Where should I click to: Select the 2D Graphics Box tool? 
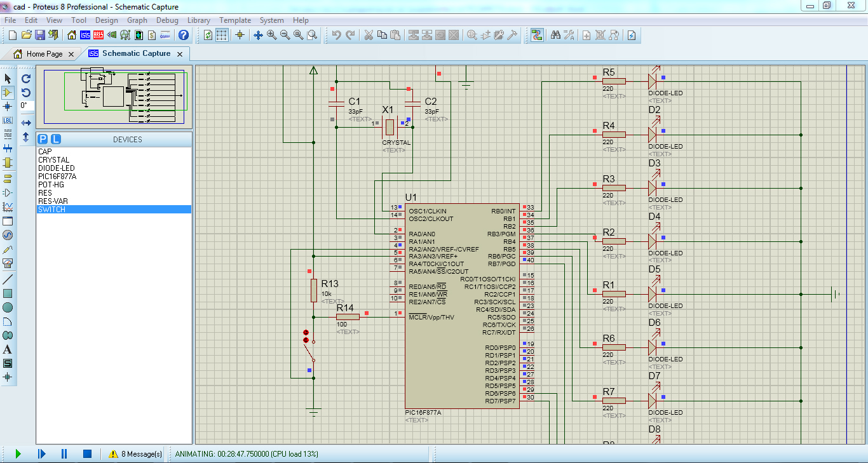(x=8, y=293)
